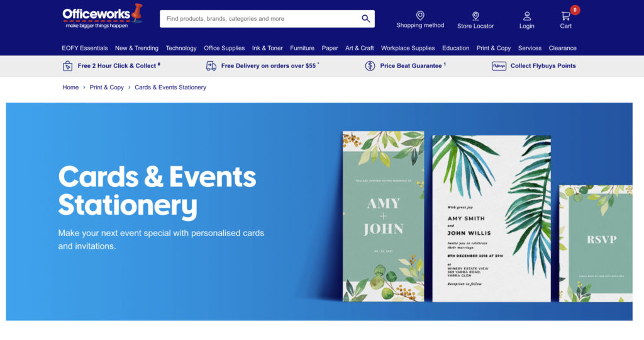The width and height of the screenshot is (644, 340).
Task: Open the Technology menu
Action: point(181,48)
